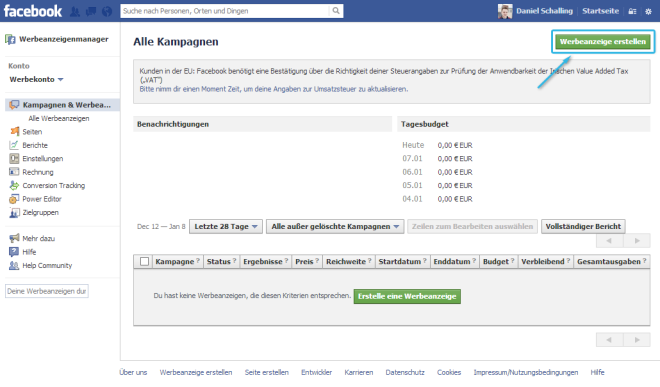Click lower previous page arrow
The image size is (660, 387).
pyautogui.click(x=609, y=339)
